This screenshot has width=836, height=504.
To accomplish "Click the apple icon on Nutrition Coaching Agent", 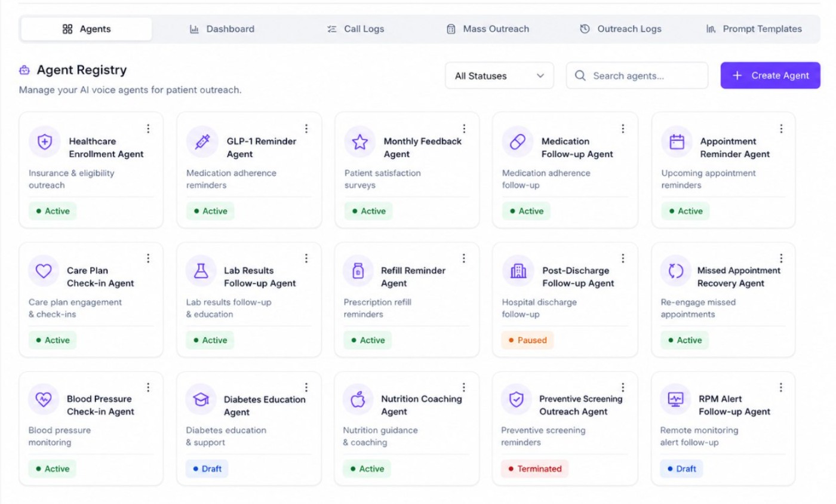I will point(358,399).
